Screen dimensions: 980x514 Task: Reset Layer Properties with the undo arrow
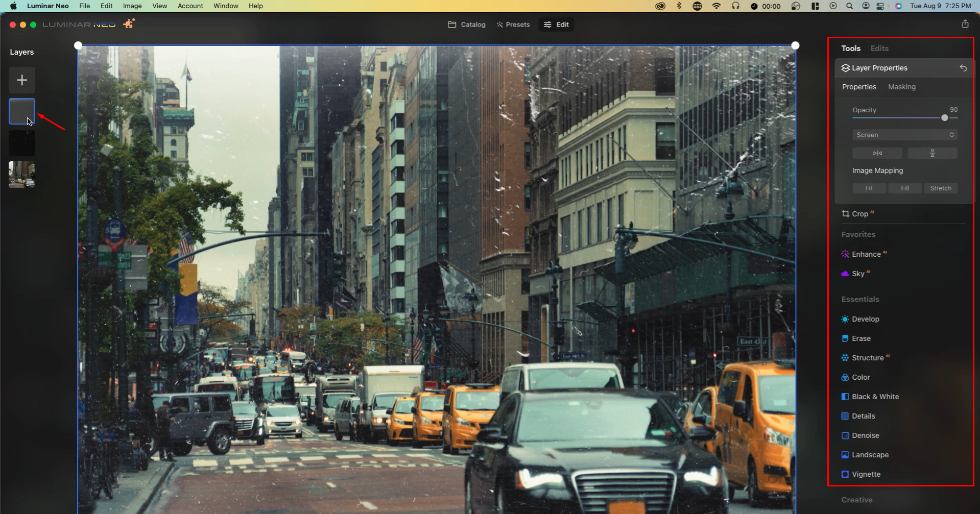coord(963,68)
